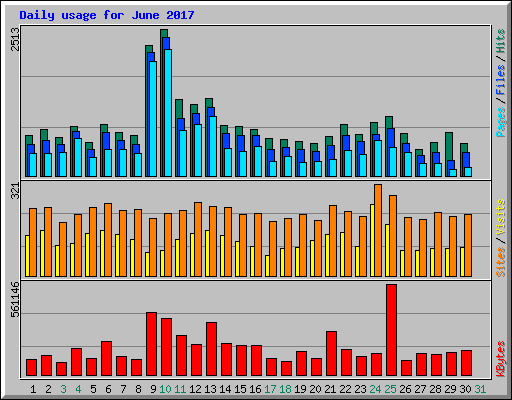Screen dimensions: 512x400
Task: Click day label 9 on the x-axis
Action: coord(153,389)
